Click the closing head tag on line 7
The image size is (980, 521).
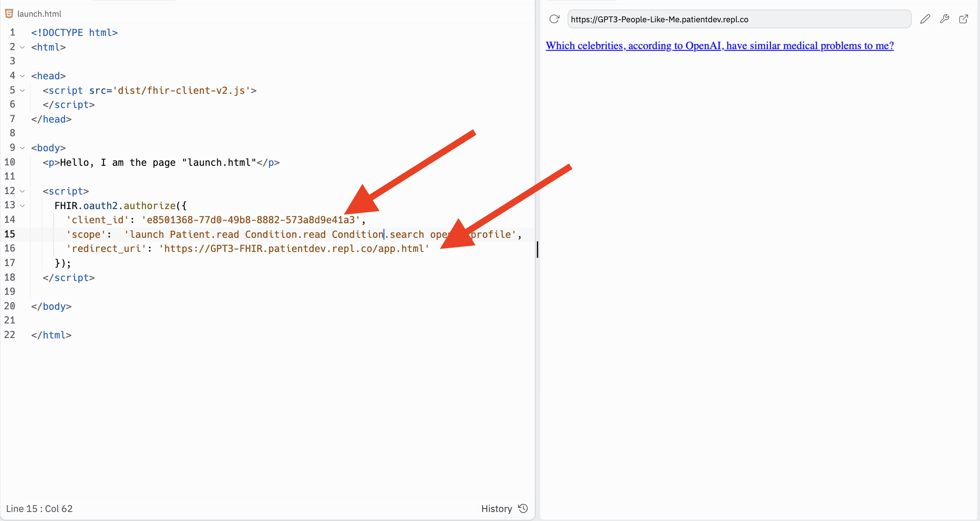pos(51,119)
